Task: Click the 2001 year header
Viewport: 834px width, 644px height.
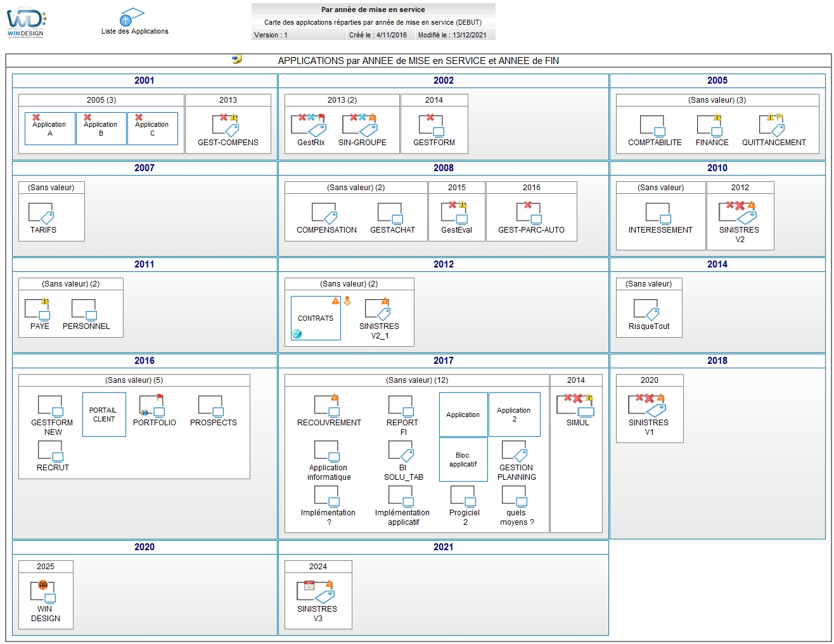Action: pyautogui.click(x=144, y=80)
